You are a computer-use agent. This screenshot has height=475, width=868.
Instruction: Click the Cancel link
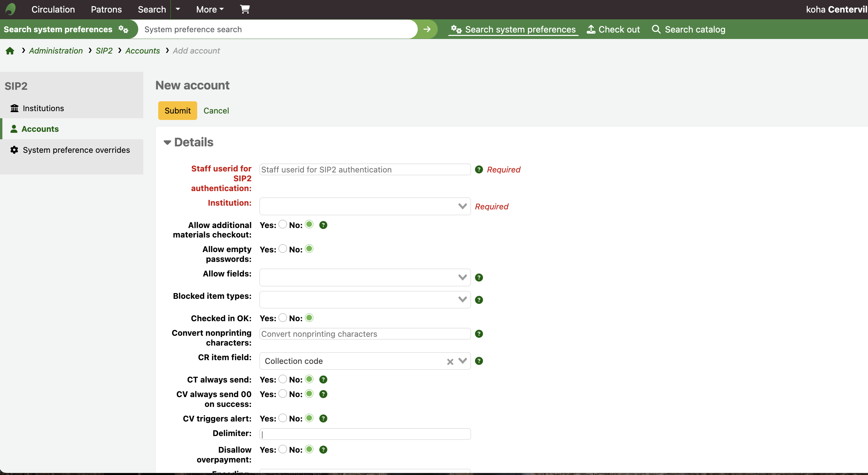[216, 110]
